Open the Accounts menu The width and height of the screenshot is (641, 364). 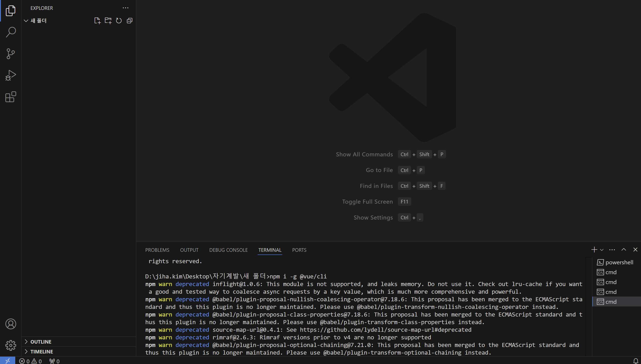11,324
